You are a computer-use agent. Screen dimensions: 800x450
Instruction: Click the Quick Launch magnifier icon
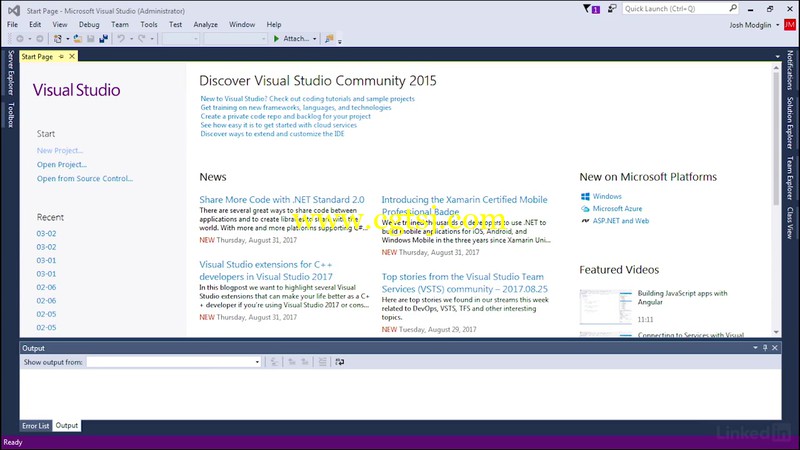pyautogui.click(x=733, y=8)
